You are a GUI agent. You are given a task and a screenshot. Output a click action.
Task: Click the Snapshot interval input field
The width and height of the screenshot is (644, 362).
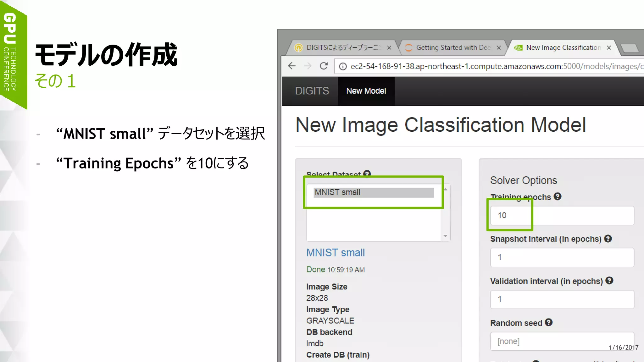(562, 257)
